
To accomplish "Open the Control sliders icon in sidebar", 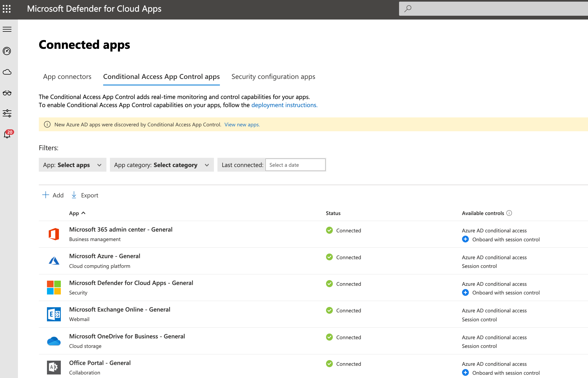I will point(7,113).
